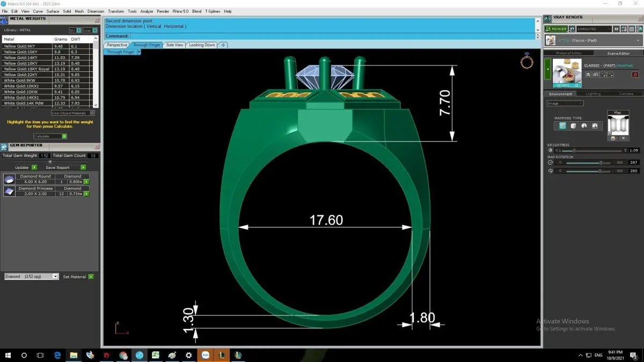
Task: Toggle the User option in Metal Weights
Action: 89,31
